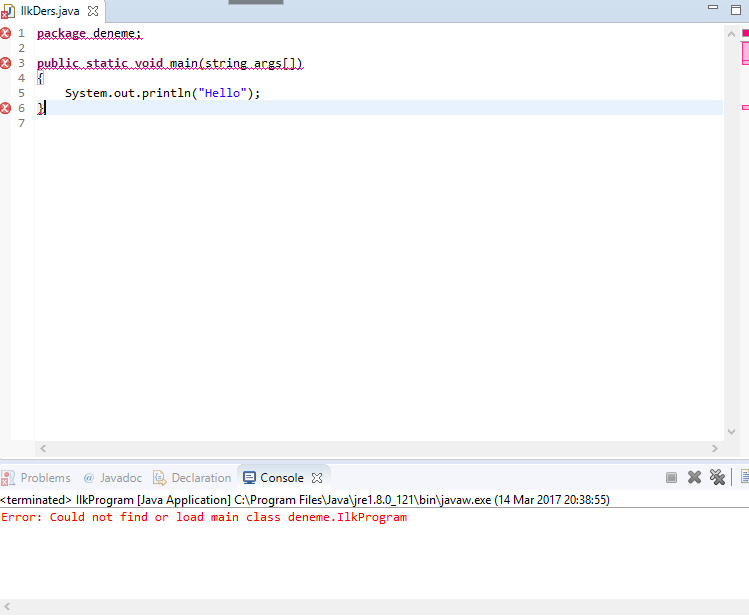Open the Problems view tab
The width and height of the screenshot is (749, 616).
click(36, 478)
